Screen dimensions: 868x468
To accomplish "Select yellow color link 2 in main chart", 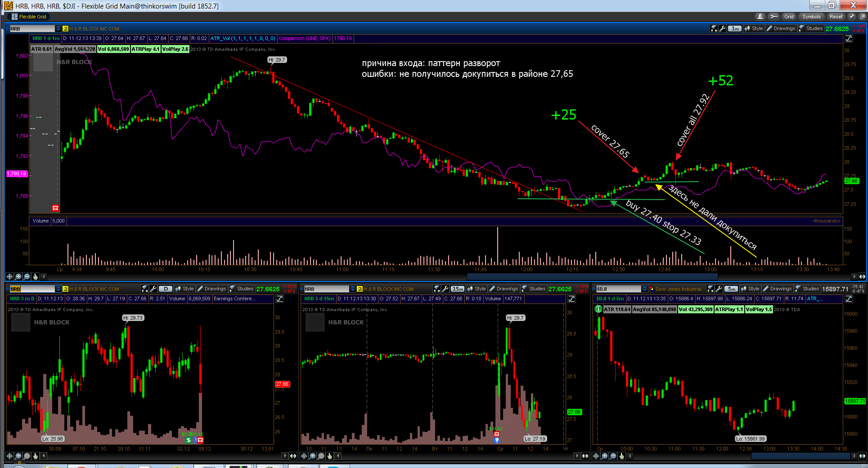I will click(x=65, y=29).
